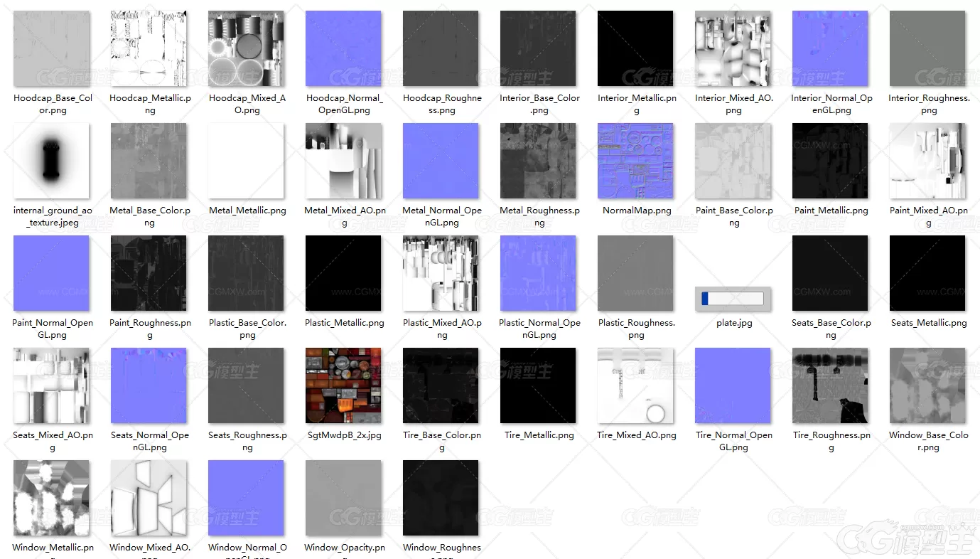
Task: Select Tire_Base_Color.png thumbnail
Action: coord(441,385)
